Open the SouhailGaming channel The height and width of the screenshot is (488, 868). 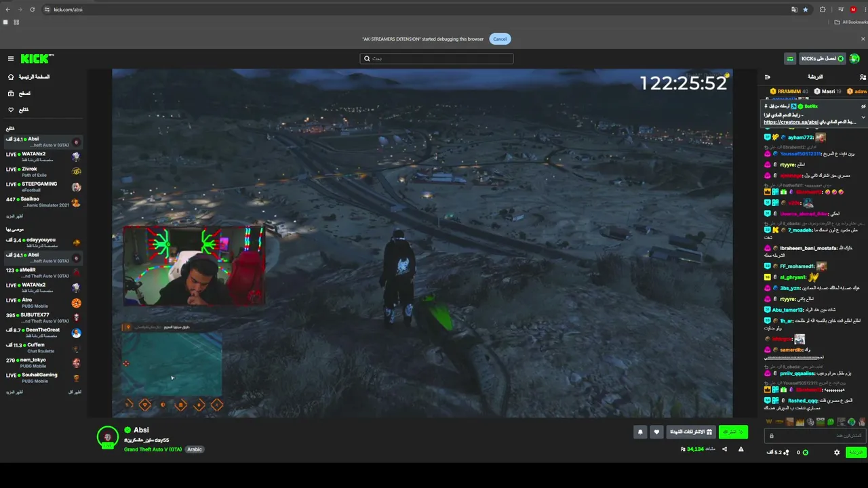pyautogui.click(x=43, y=378)
